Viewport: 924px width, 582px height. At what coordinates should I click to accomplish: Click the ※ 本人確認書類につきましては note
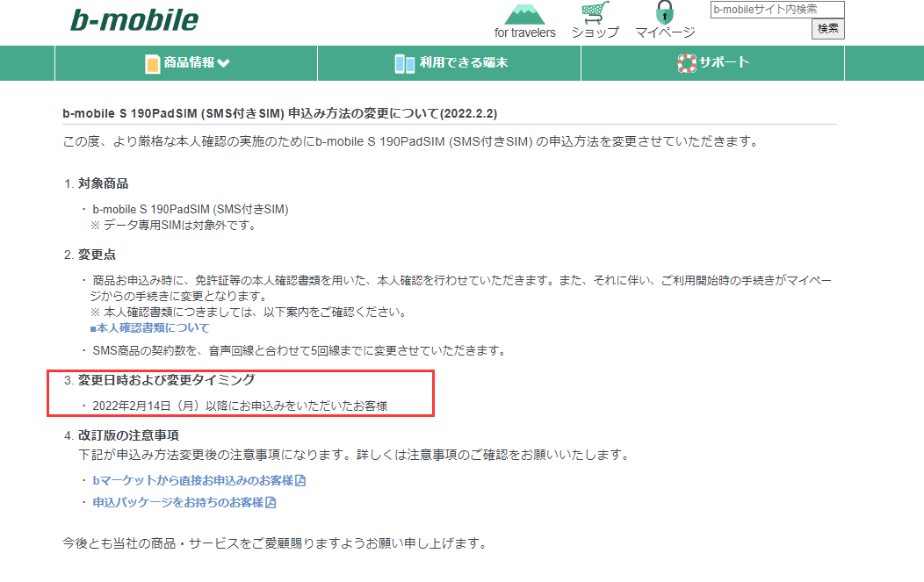point(249,313)
